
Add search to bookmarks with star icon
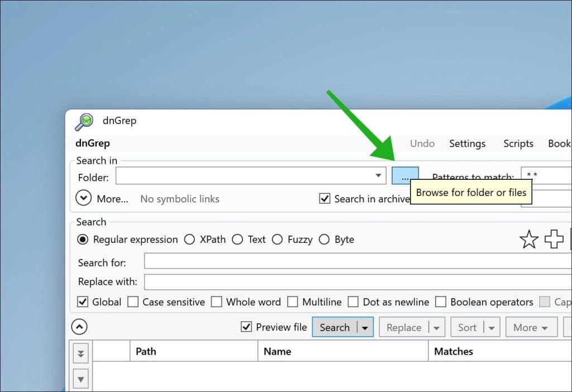pyautogui.click(x=528, y=240)
